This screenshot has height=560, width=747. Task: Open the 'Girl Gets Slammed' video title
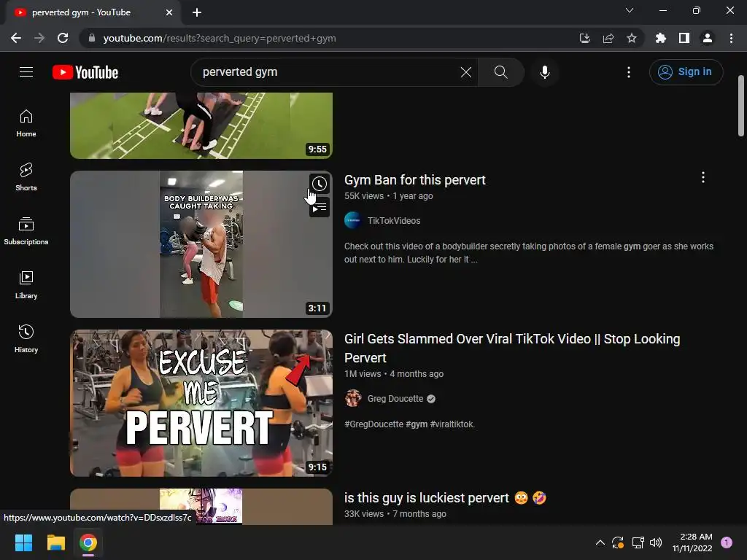tap(512, 348)
